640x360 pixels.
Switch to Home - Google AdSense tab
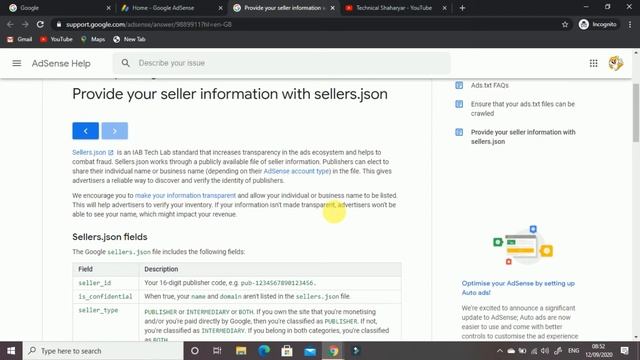tap(171, 8)
